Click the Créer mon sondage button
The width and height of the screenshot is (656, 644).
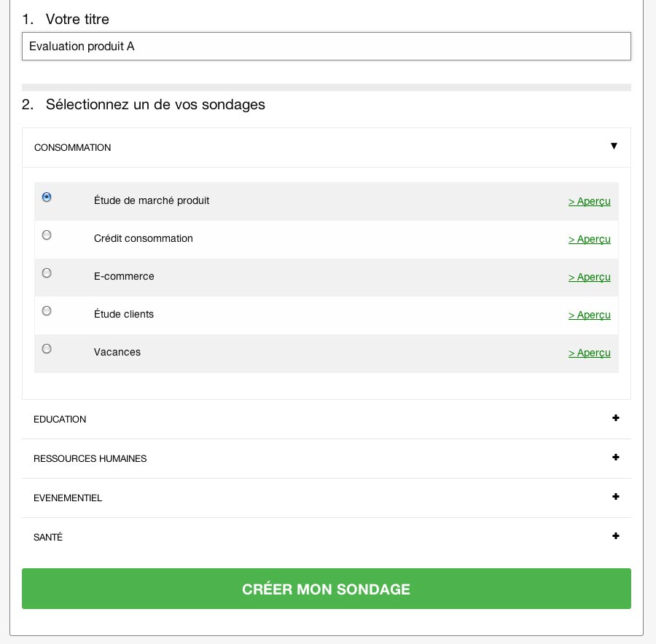pyautogui.click(x=326, y=589)
